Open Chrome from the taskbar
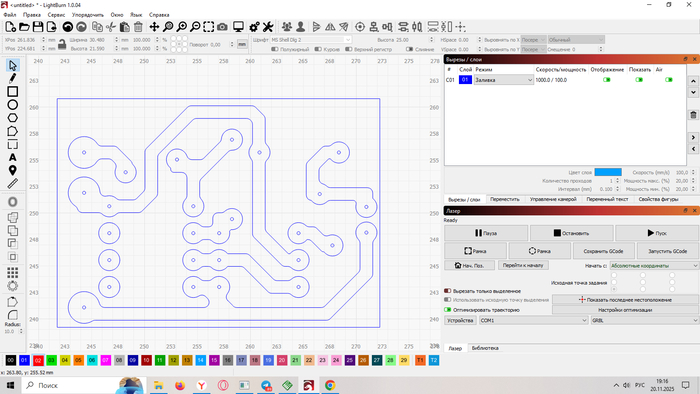 click(330, 385)
